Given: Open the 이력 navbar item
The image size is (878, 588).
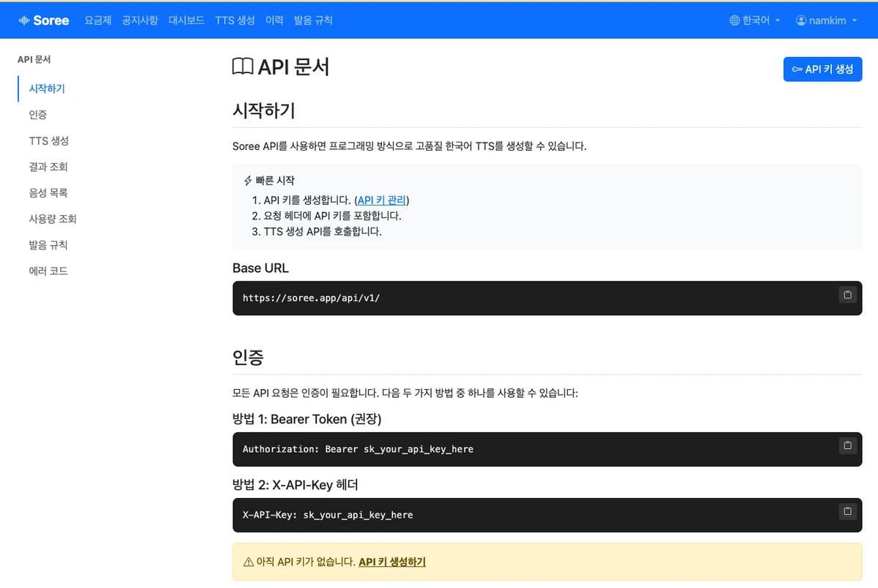Looking at the screenshot, I should click(x=274, y=20).
